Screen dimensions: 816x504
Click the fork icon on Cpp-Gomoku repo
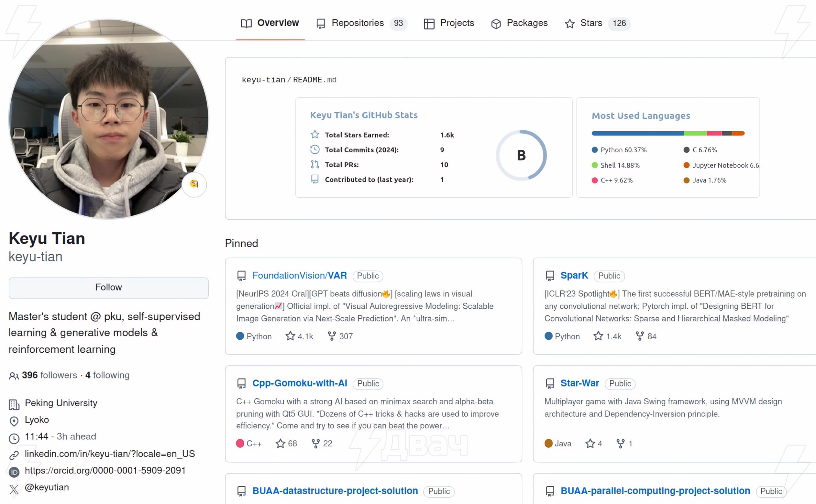(316, 444)
